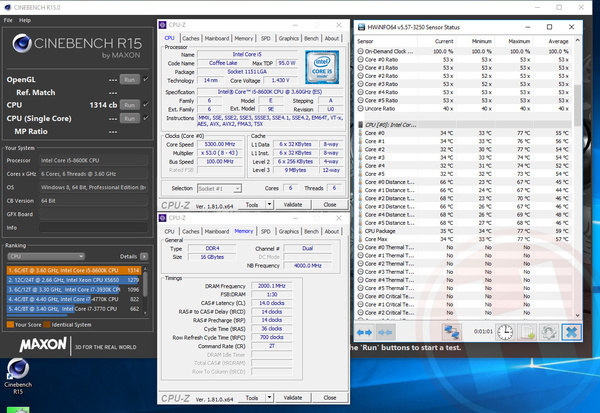This screenshot has height=413, width=600.
Task: Select the i7-3930K ranking entry
Action: coord(74,289)
